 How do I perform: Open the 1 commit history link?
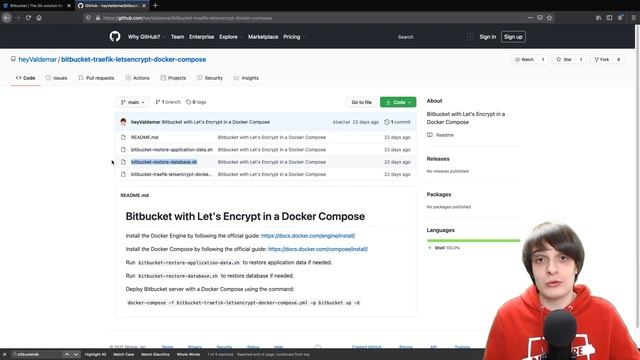[x=397, y=122]
